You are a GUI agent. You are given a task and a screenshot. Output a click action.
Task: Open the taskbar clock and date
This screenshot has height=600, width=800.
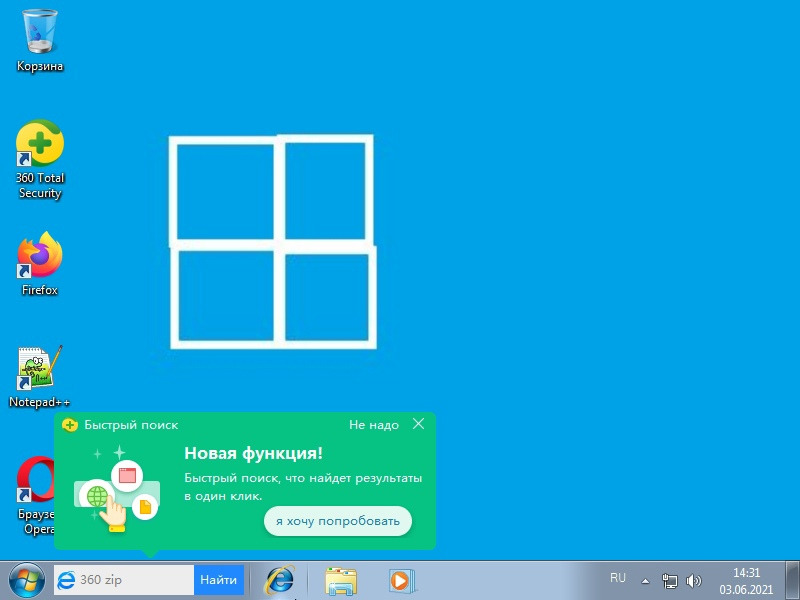click(x=747, y=580)
